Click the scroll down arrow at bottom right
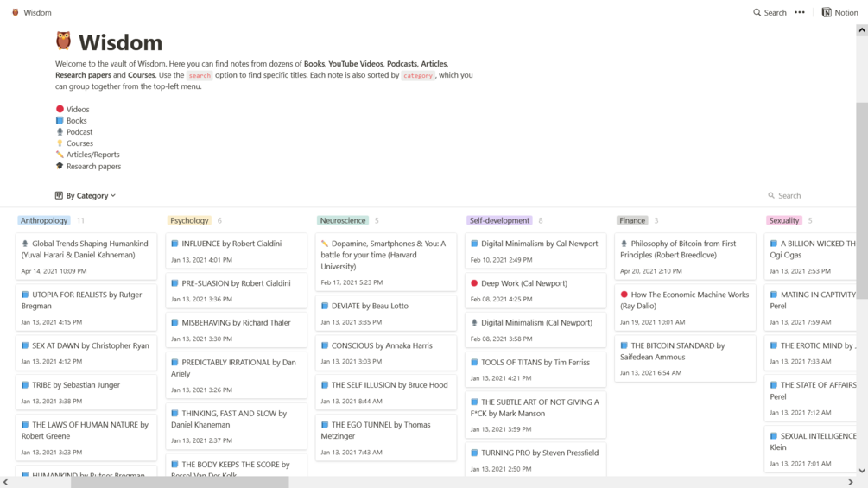Image resolution: width=868 pixels, height=488 pixels. [862, 471]
